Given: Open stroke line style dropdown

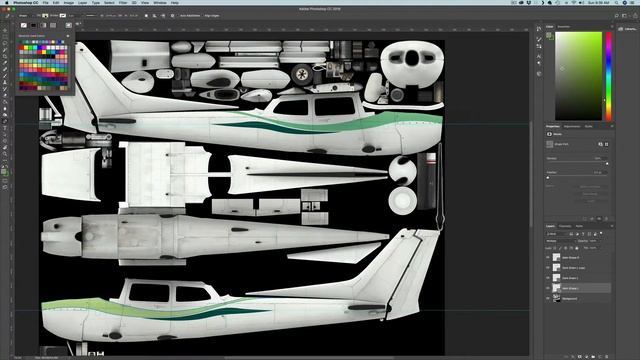Looking at the screenshot, I should pyautogui.click(x=91, y=16).
